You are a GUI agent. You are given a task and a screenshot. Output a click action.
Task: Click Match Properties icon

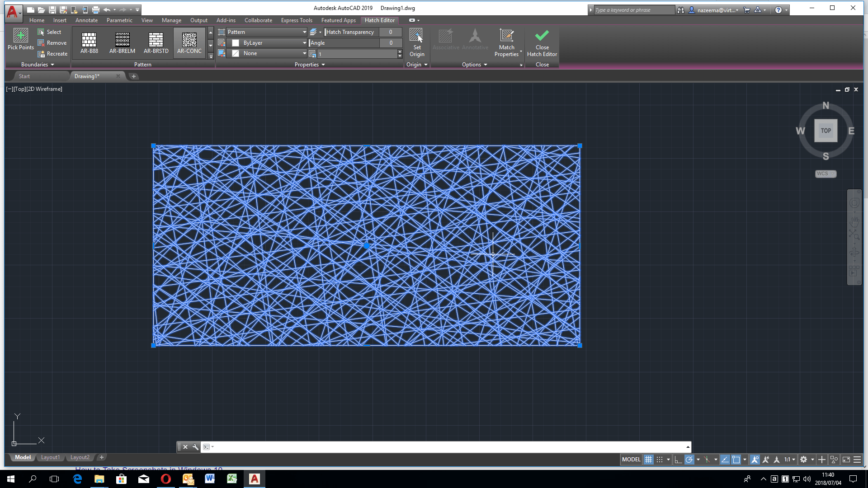506,36
